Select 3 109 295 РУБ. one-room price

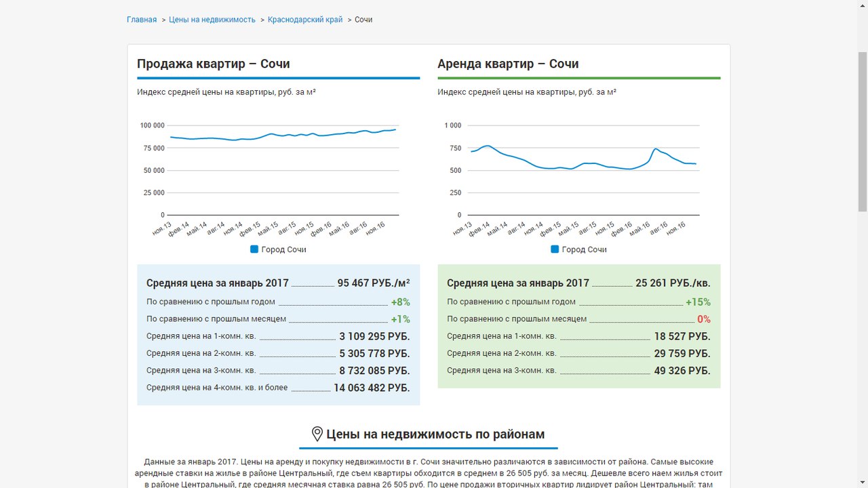click(x=374, y=336)
